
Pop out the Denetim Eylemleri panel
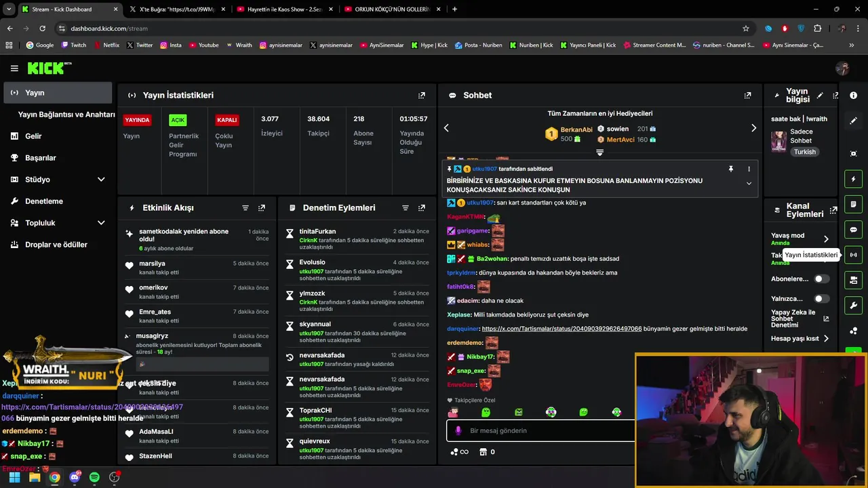coord(422,208)
